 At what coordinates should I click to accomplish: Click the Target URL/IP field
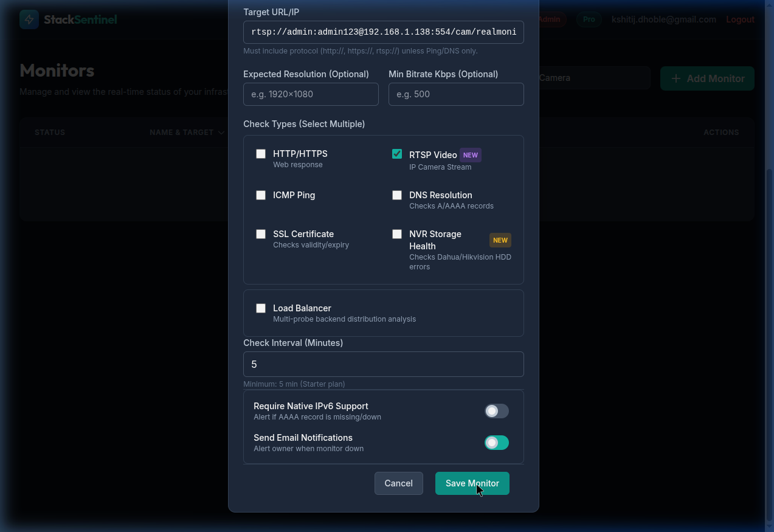(384, 32)
